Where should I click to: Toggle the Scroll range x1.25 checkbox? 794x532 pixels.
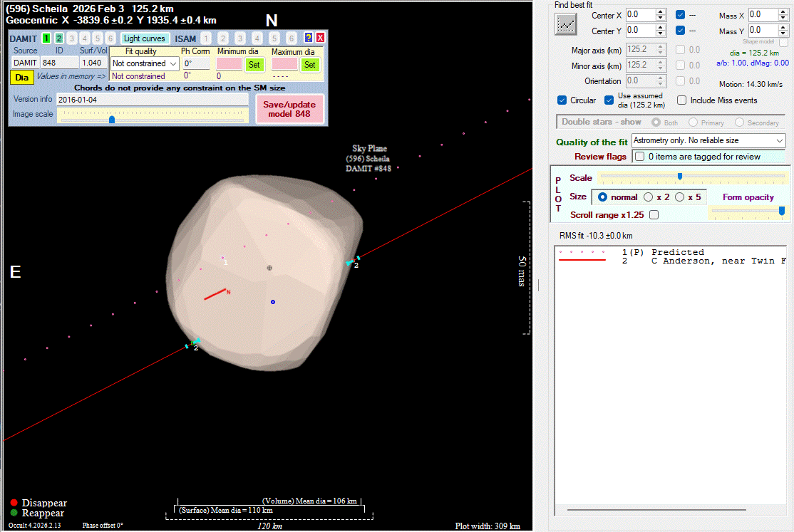(x=654, y=214)
